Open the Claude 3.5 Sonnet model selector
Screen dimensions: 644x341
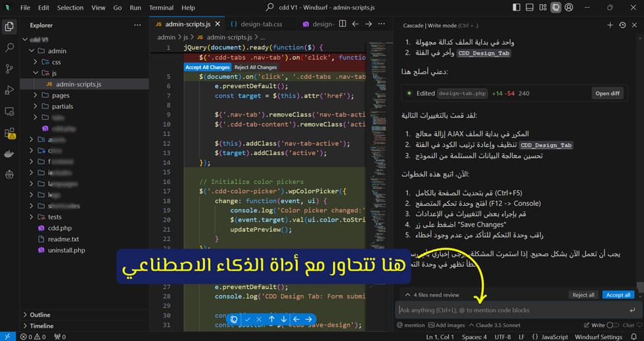click(494, 325)
